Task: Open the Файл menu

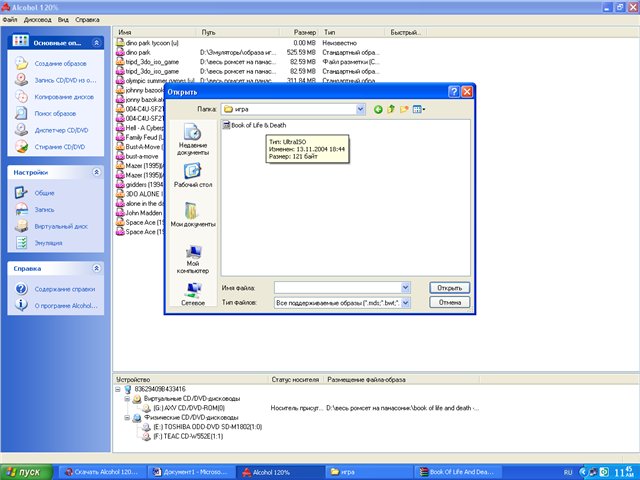Action: click(x=10, y=19)
